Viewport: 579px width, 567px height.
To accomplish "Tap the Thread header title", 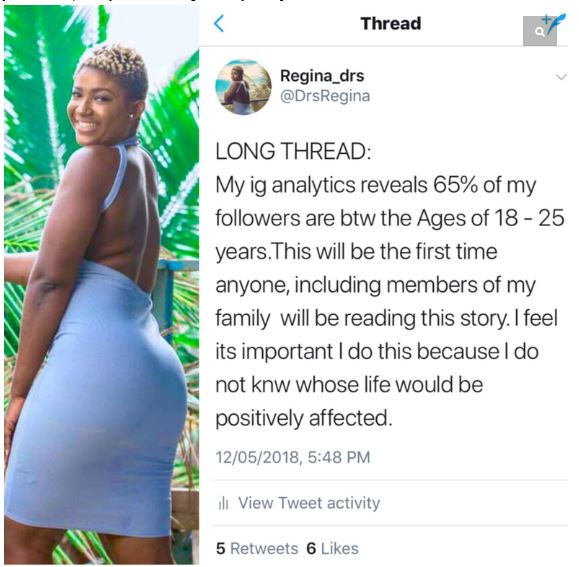I will tap(391, 24).
